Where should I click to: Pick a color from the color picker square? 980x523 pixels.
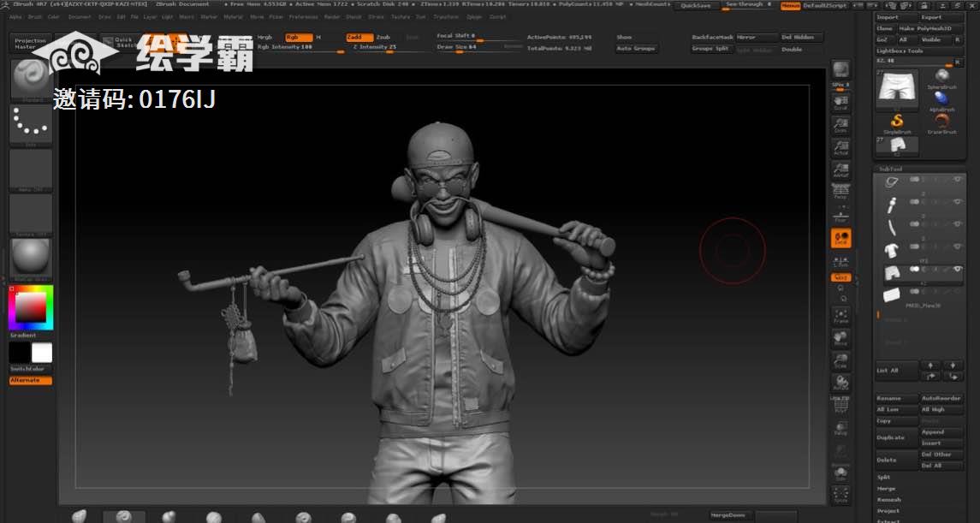click(31, 307)
